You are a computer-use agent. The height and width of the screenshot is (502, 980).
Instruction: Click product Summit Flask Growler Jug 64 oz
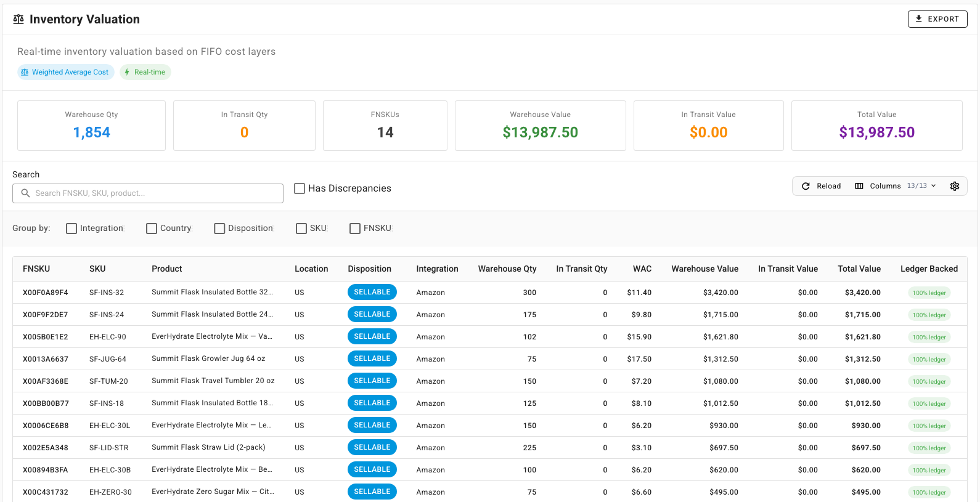208,358
